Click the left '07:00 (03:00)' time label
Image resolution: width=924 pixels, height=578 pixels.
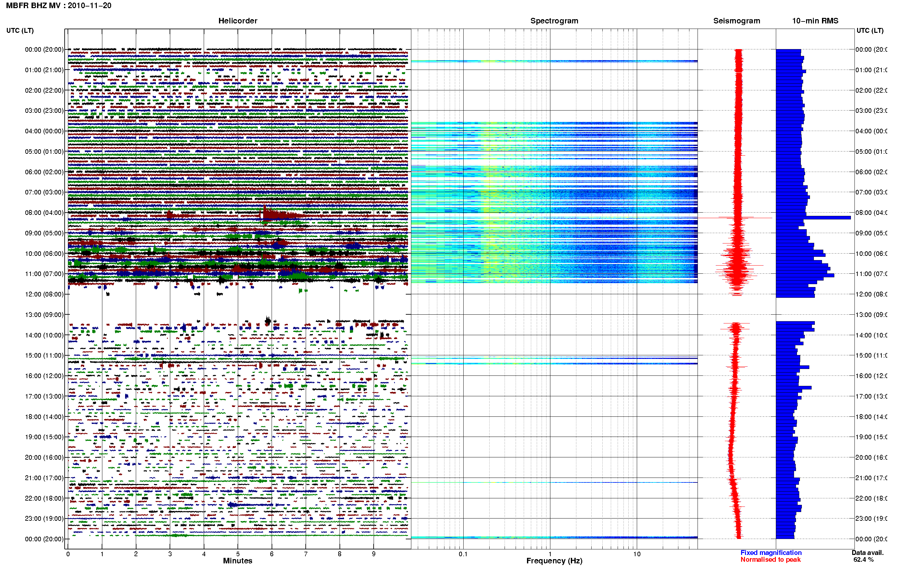[x=44, y=192]
